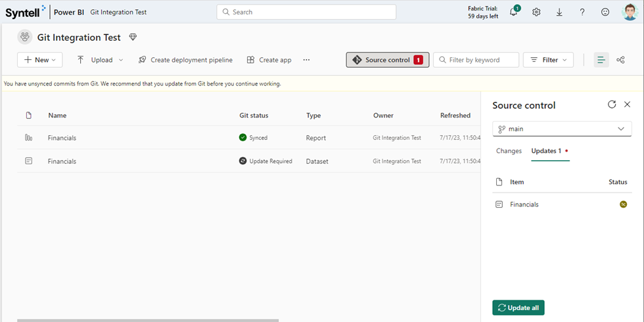
Task: Open the Financials dataset name in main list
Action: pos(62,162)
